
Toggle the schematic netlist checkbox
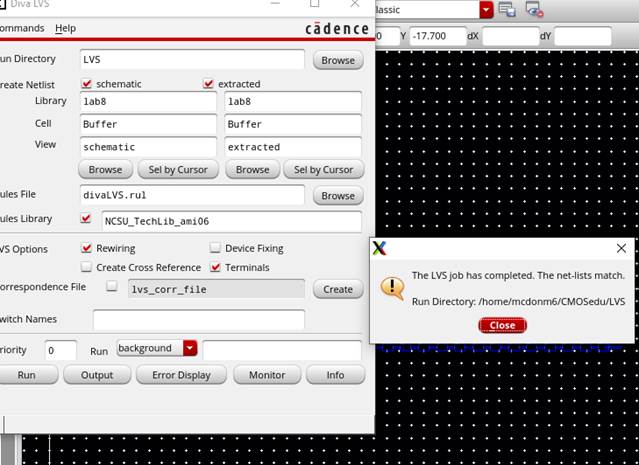(86, 84)
